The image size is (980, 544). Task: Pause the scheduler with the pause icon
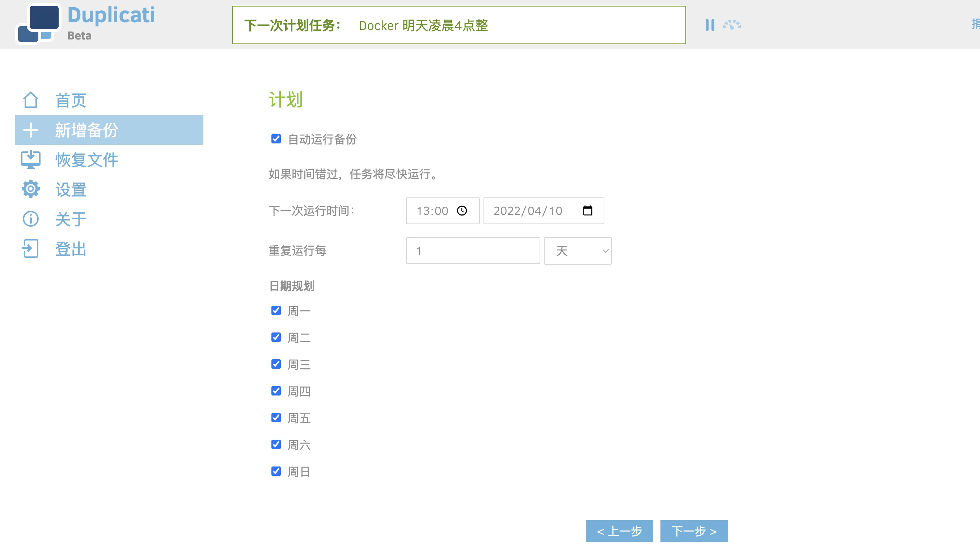710,25
